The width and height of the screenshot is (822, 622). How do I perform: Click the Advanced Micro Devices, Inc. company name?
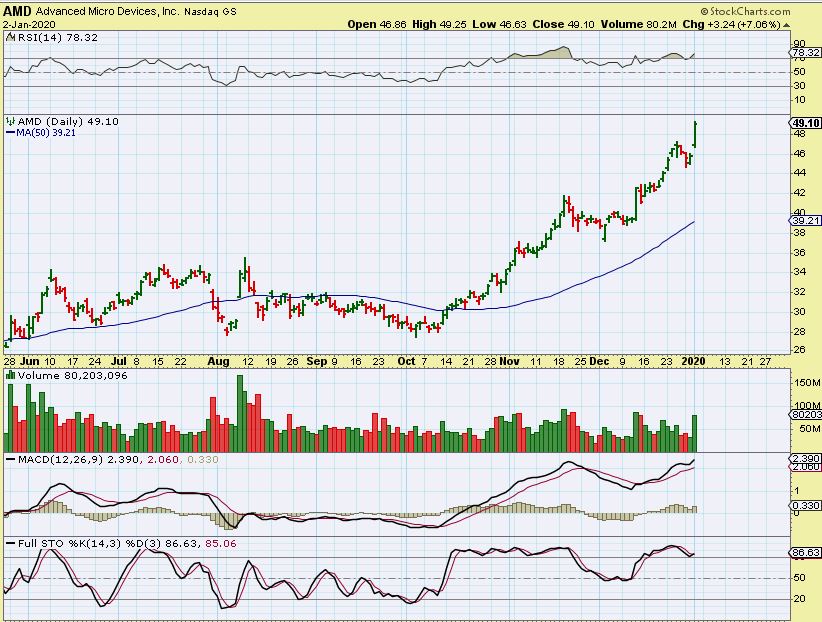click(x=106, y=11)
